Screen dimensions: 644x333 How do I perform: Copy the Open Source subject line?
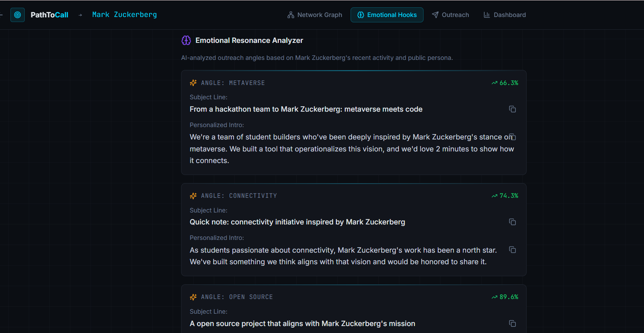512,324
